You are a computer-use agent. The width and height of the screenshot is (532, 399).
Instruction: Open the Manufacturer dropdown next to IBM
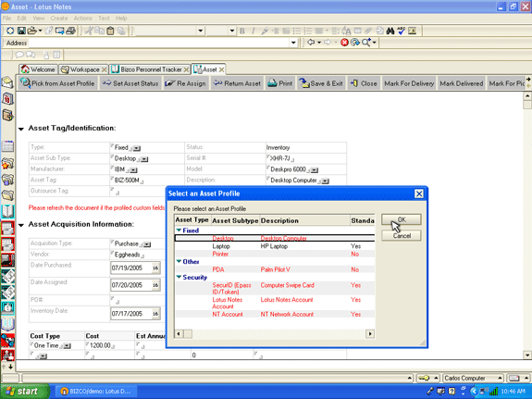[133, 170]
